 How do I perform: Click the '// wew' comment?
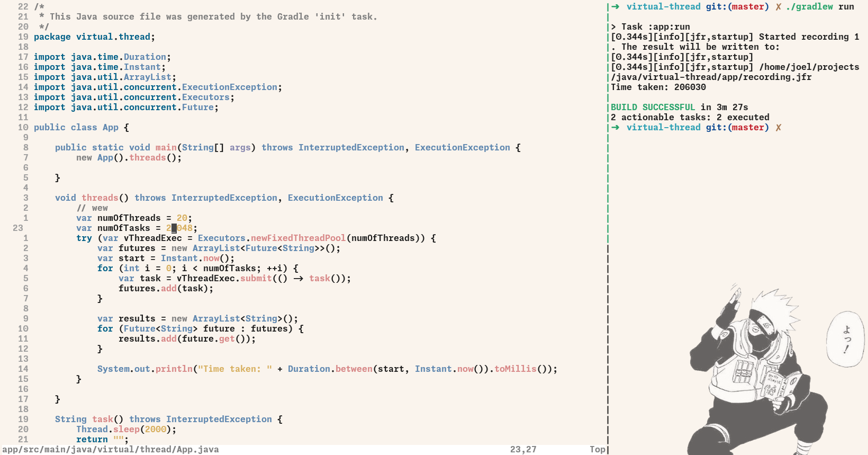tap(92, 208)
